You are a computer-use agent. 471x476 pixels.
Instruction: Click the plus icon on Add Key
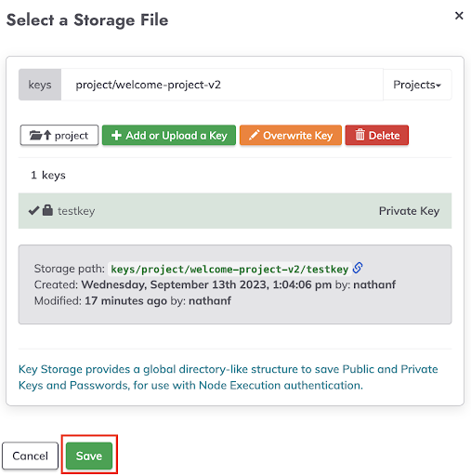[x=116, y=136]
